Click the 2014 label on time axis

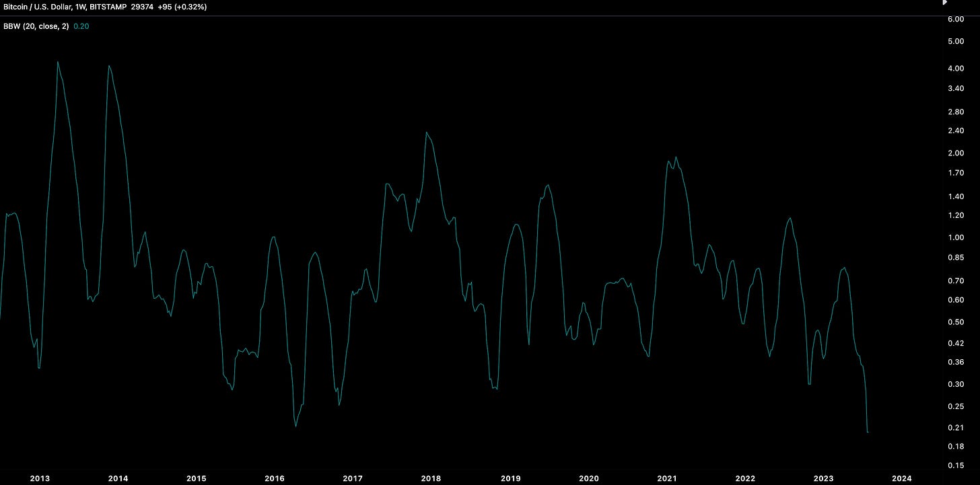click(x=118, y=478)
